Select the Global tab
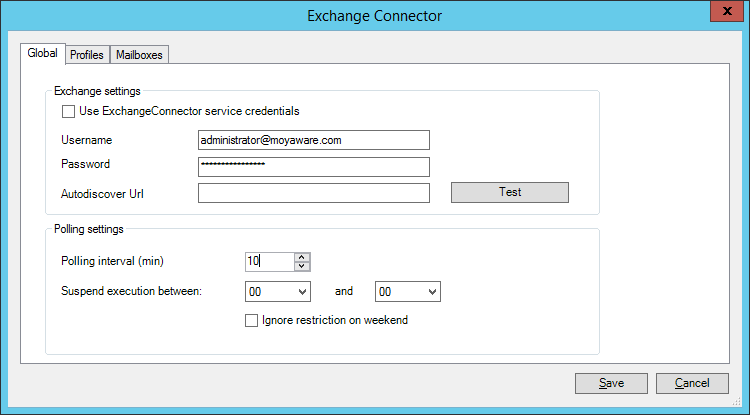This screenshot has height=415, width=750. pos(43,53)
